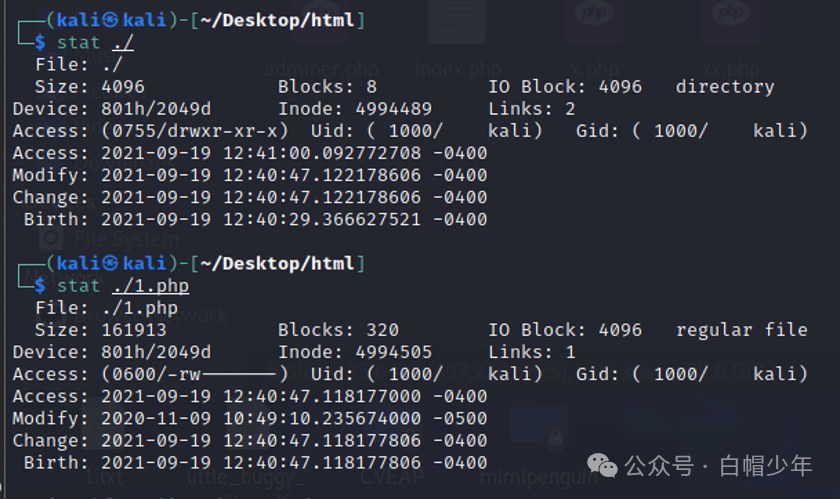This screenshot has height=500, width=840.
Task: Click the 0755/drwxr-xr-x permissions text
Action: tap(194, 131)
